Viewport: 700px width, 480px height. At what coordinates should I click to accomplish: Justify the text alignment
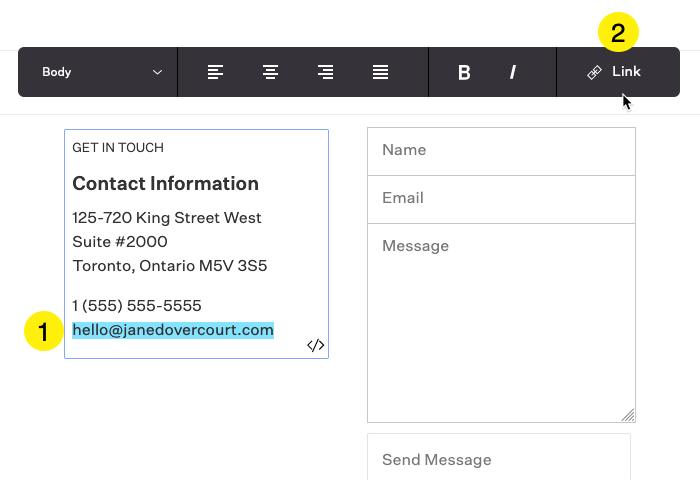380,72
